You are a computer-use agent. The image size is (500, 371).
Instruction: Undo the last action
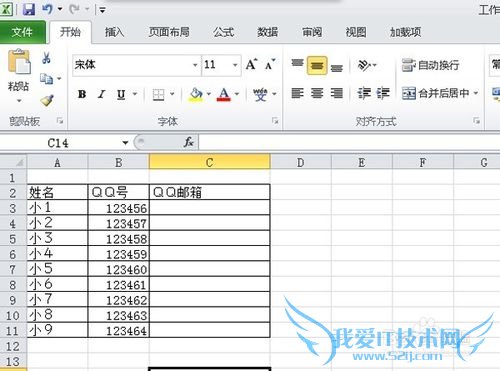tap(47, 9)
